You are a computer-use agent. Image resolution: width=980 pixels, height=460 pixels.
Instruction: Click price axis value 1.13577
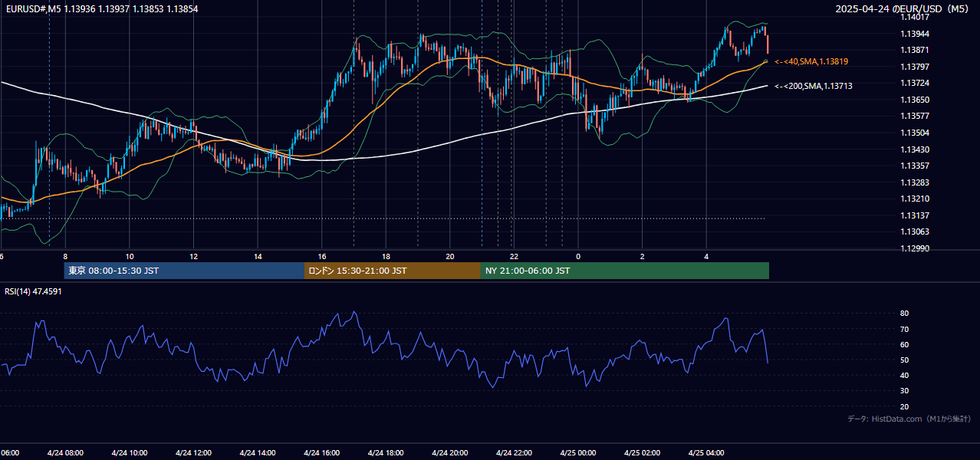[914, 116]
